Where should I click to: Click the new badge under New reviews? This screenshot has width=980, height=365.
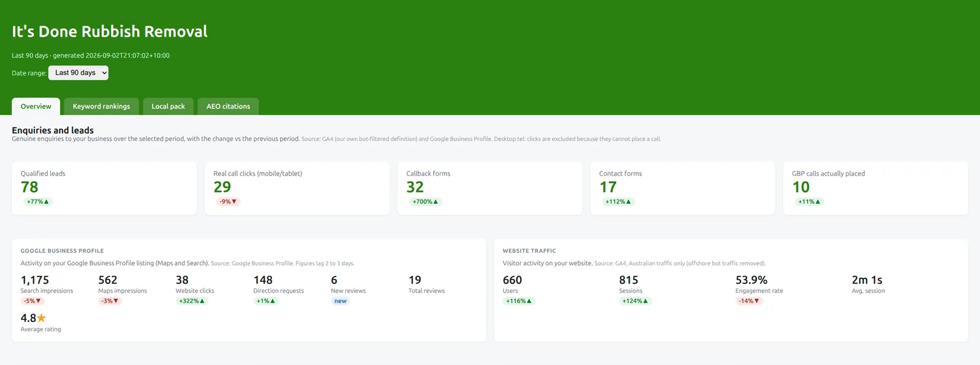click(x=341, y=301)
